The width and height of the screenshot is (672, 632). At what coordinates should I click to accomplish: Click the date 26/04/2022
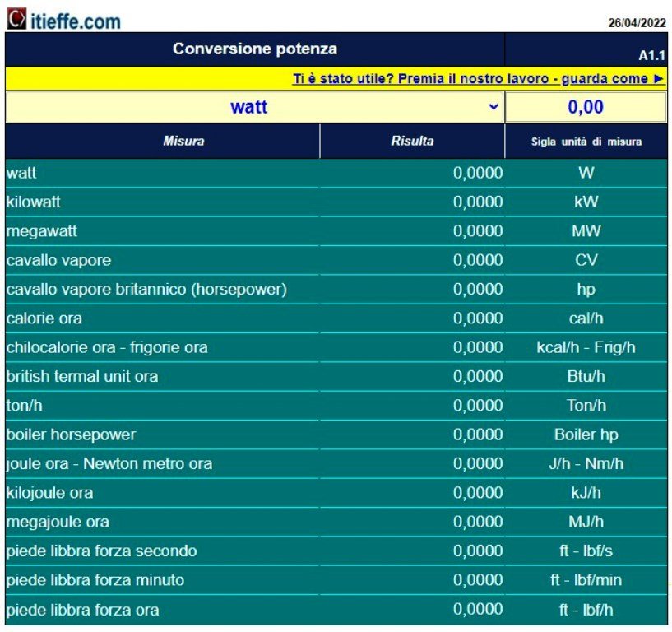[x=637, y=23]
